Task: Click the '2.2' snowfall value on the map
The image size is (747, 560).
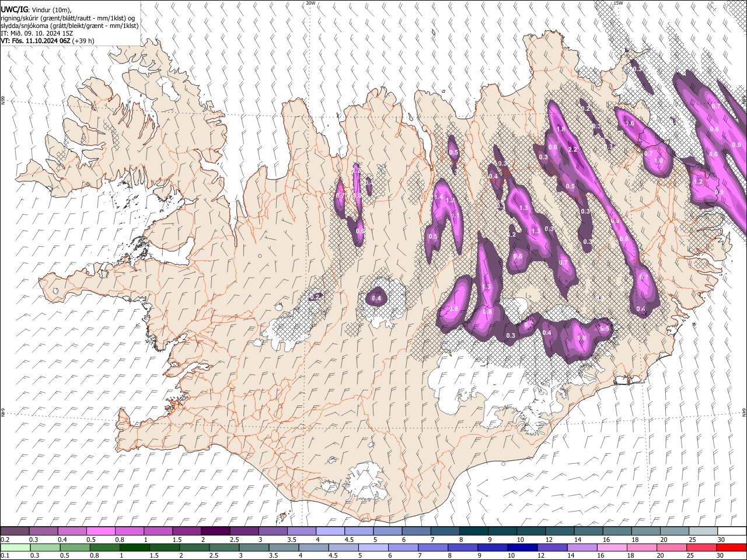Action: point(573,149)
